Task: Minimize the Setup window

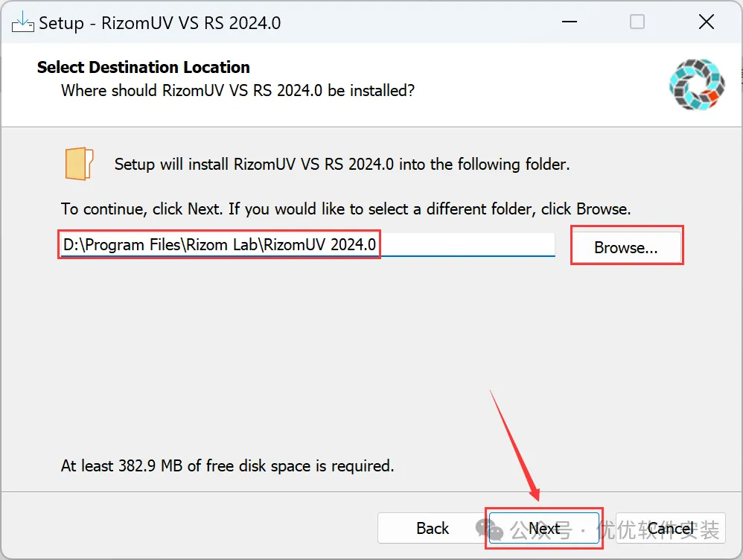Action: coord(569,22)
